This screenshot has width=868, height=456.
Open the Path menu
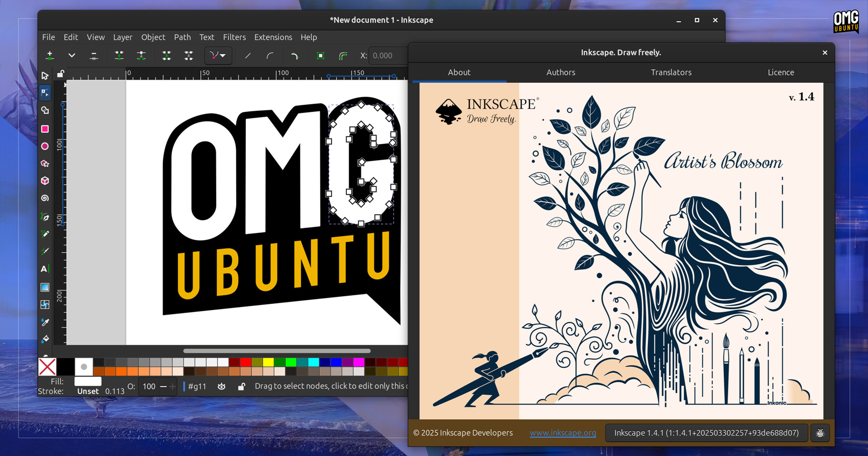tap(182, 37)
